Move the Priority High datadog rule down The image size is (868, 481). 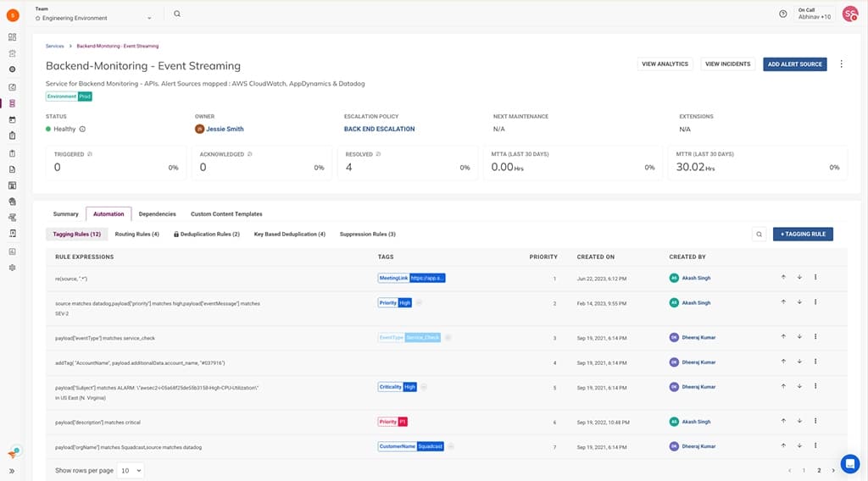click(799, 301)
